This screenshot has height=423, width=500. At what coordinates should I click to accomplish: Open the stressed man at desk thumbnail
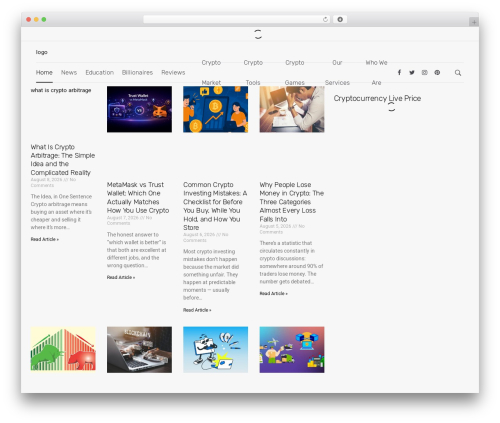[292, 109]
